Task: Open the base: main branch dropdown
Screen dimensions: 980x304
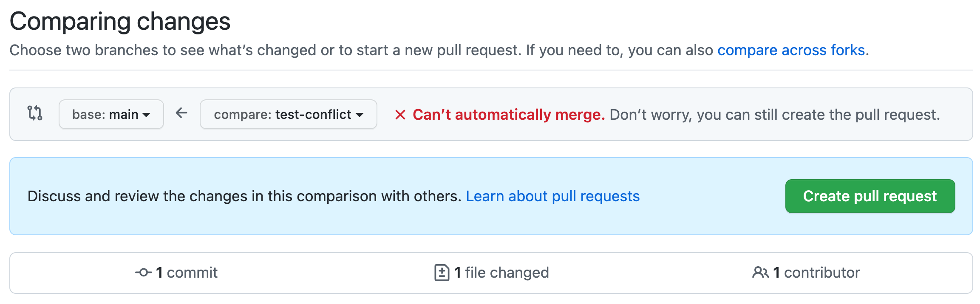Action: (x=111, y=114)
